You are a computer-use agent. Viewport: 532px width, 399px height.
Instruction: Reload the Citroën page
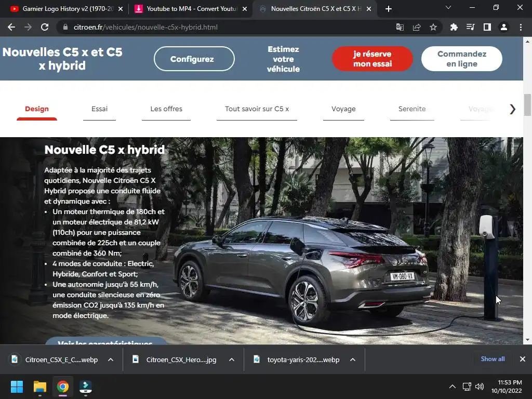(x=45, y=27)
